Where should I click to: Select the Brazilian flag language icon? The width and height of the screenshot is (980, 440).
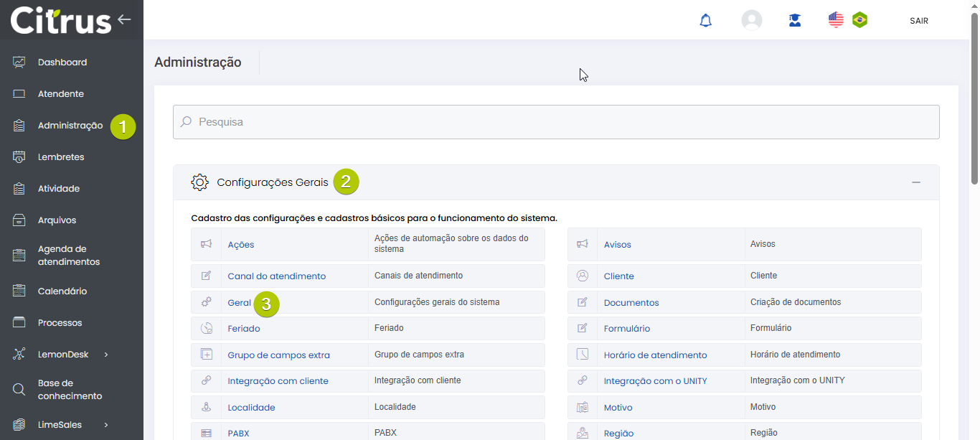[859, 20]
